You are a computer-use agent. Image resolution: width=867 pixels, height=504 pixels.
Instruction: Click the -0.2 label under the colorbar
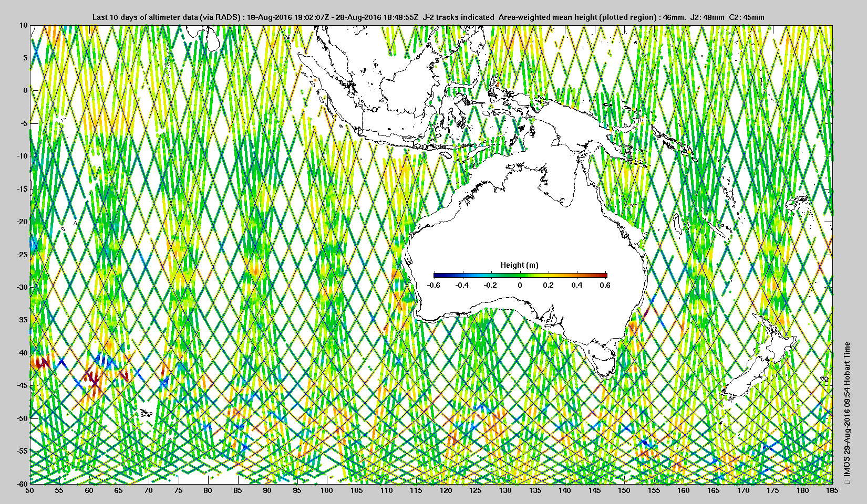click(491, 285)
